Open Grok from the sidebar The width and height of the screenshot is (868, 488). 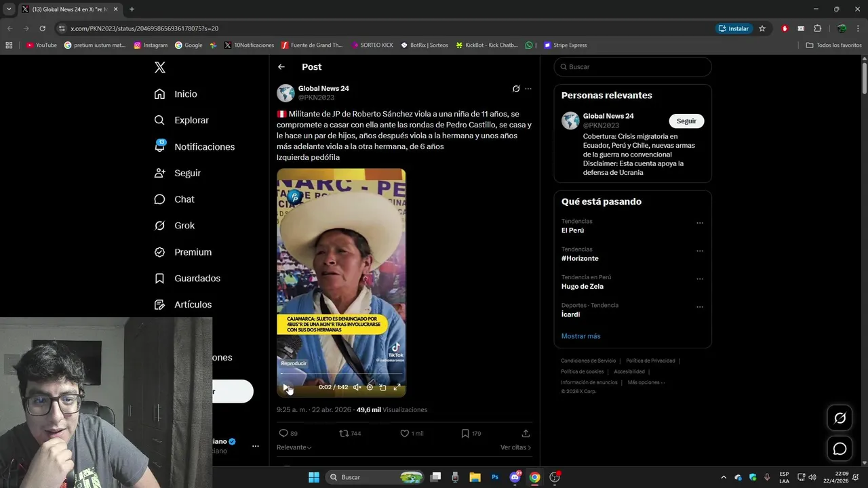click(x=174, y=226)
